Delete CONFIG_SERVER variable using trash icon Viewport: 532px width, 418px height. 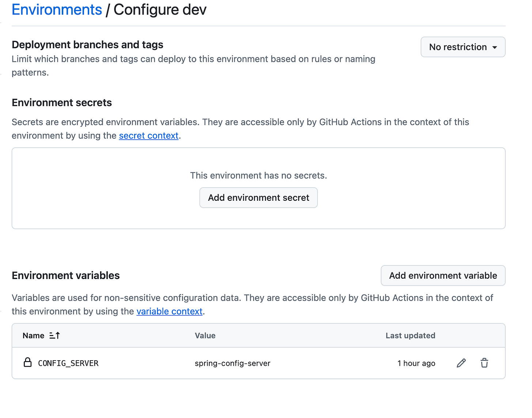click(484, 363)
